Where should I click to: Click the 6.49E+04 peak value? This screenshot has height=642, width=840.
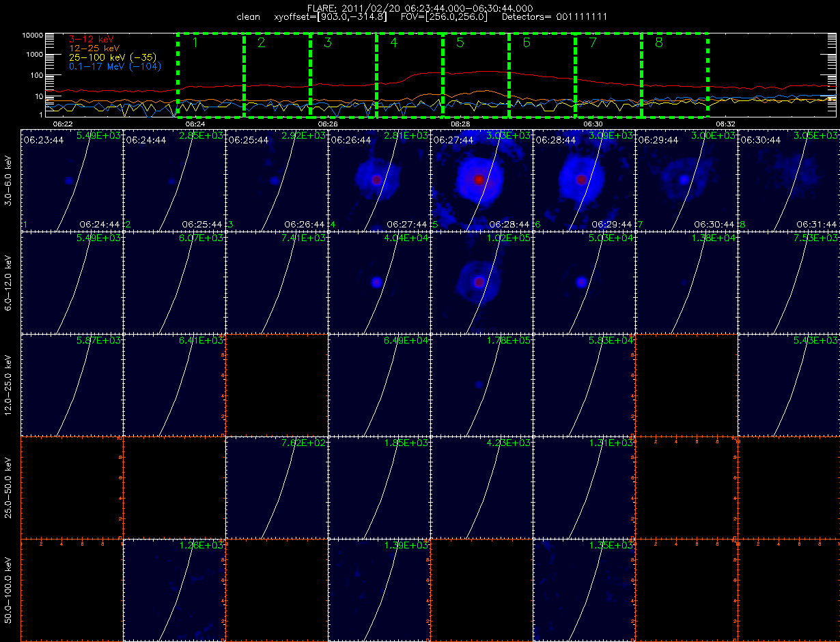pyautogui.click(x=406, y=341)
